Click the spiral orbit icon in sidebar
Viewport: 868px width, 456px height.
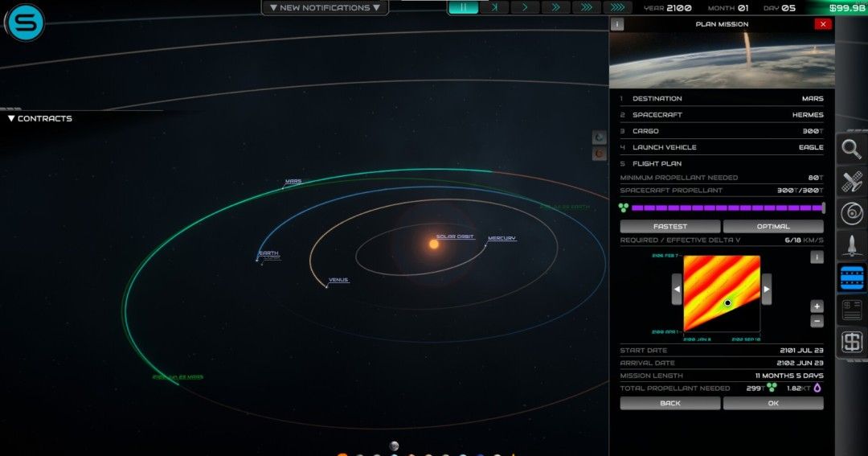852,213
